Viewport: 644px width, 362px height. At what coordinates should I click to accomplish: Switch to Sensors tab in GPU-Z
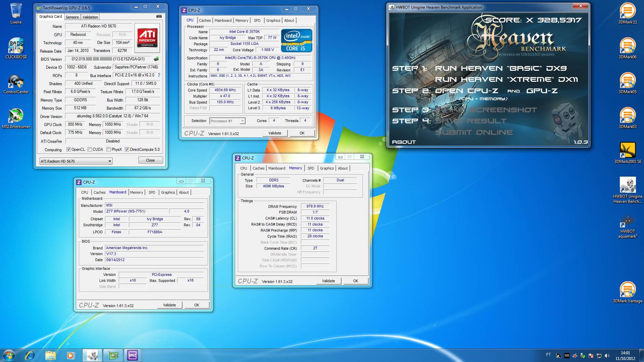pyautogui.click(x=72, y=17)
